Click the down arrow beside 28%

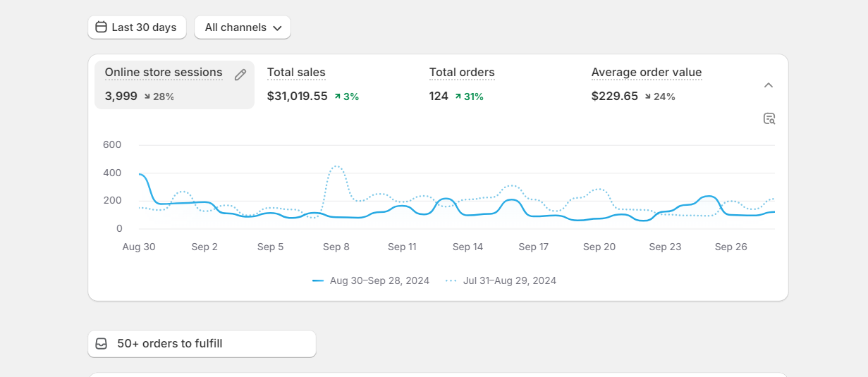[x=147, y=97]
